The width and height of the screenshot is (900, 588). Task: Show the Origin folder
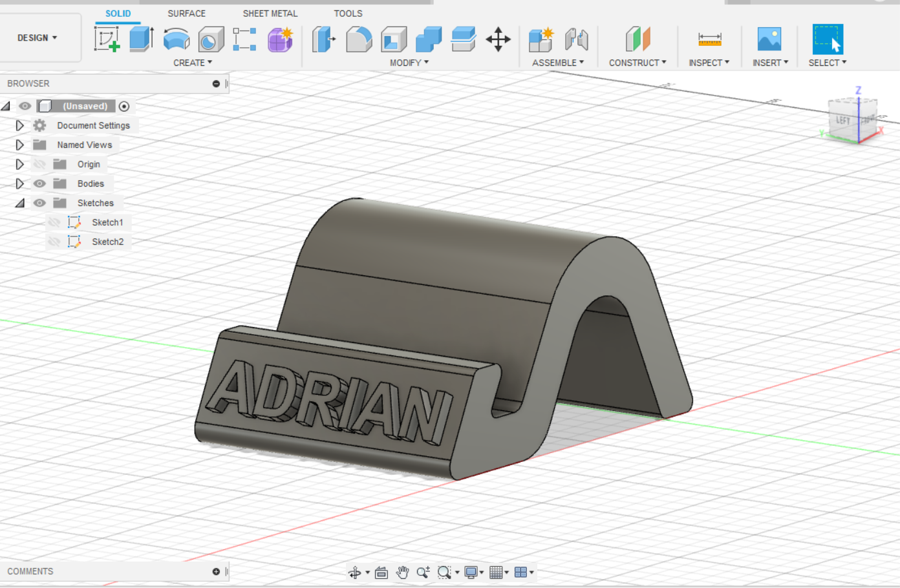coord(39,164)
